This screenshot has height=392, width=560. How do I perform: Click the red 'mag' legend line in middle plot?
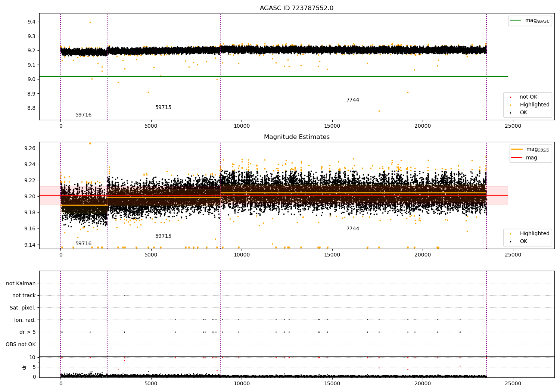(517, 158)
